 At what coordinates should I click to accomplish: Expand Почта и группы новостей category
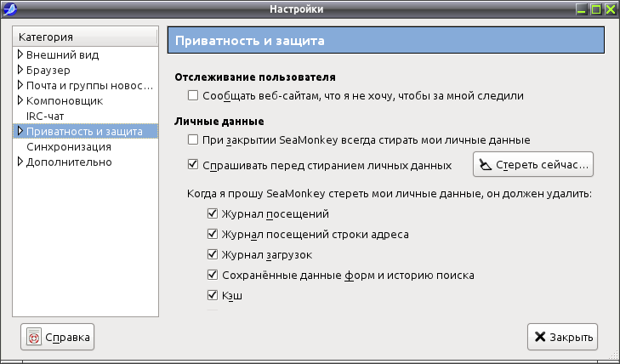click(x=20, y=85)
